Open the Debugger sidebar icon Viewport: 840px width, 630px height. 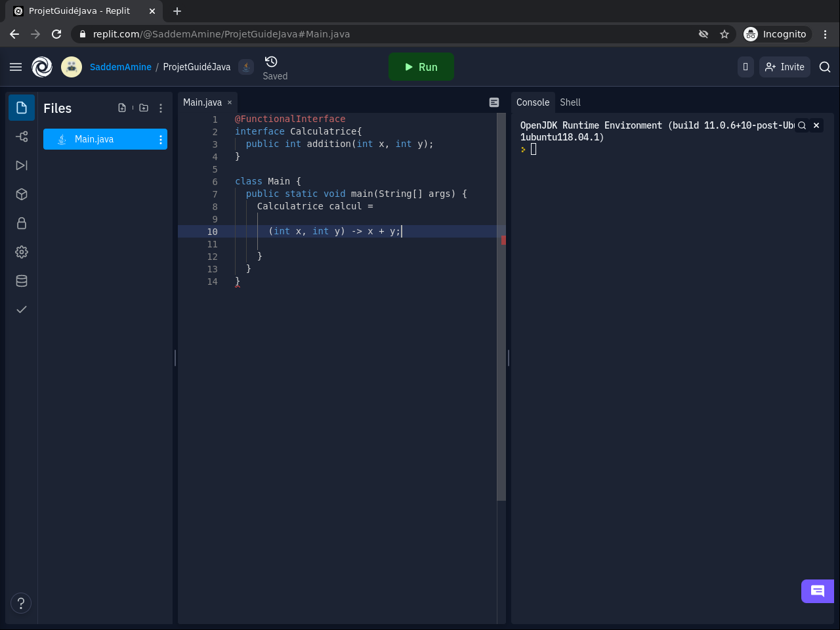tap(22, 165)
